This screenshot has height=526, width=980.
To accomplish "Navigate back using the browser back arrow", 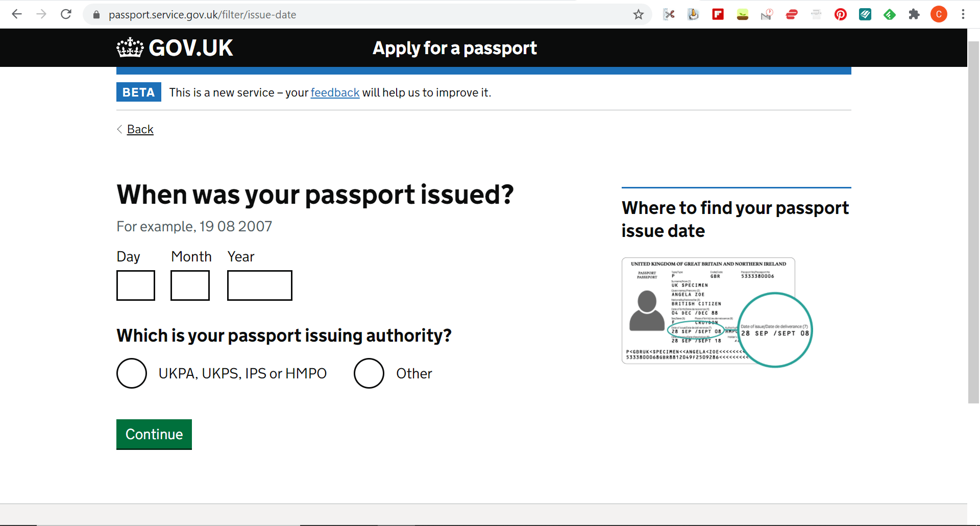I will (x=17, y=14).
